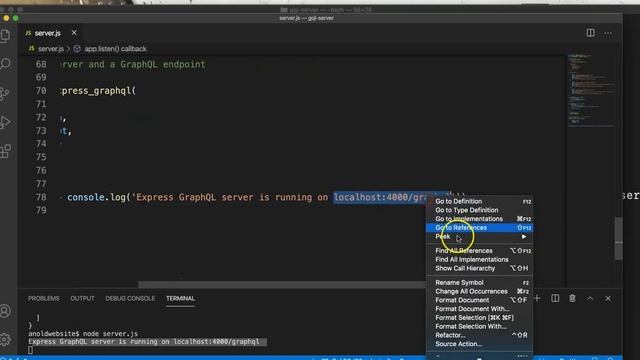Open the Accounts icon in activity bar
640x360 pixels.
pos(5,311)
